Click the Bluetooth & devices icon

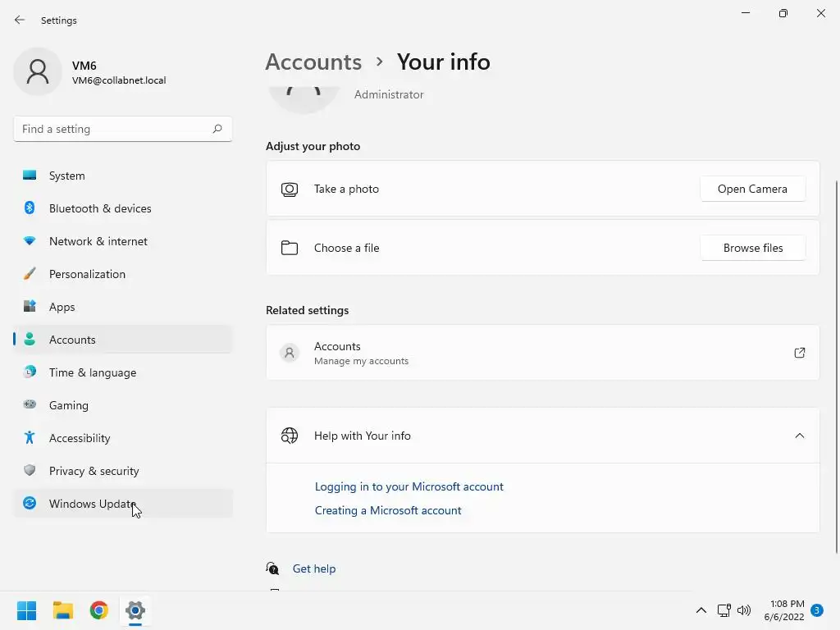point(30,208)
